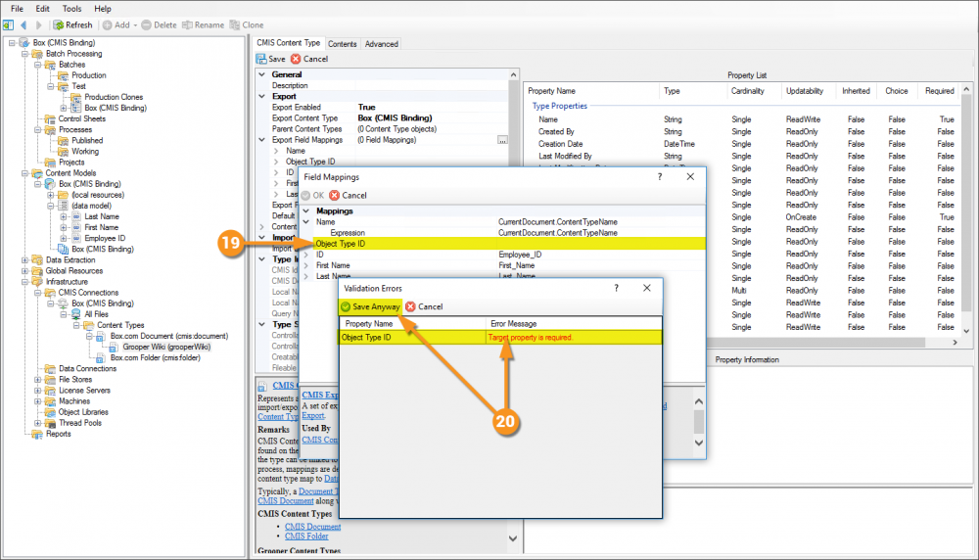Expand the Global Resources tree node
The height and width of the screenshot is (560, 979).
point(25,271)
